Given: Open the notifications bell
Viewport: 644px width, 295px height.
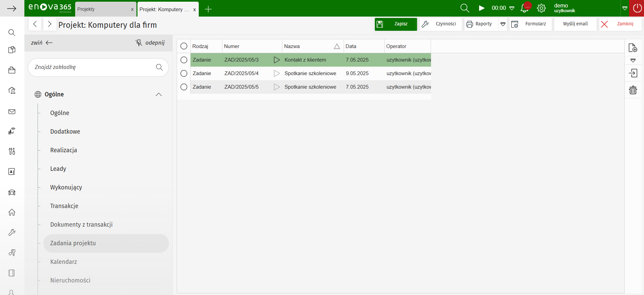Looking at the screenshot, I should click(x=524, y=8).
